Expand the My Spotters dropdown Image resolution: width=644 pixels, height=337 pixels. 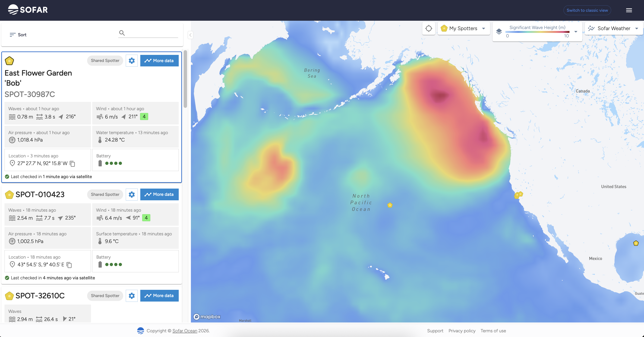483,28
